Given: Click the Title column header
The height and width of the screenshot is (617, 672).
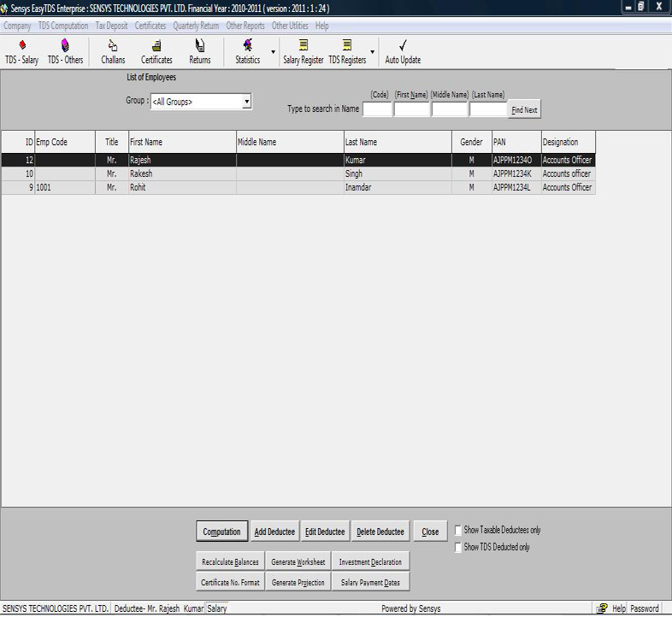Looking at the screenshot, I should pos(111,142).
